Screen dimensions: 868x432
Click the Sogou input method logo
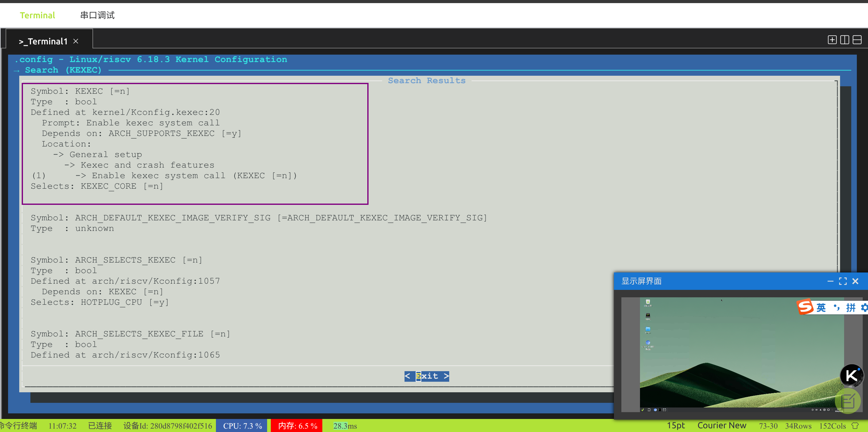tap(805, 307)
